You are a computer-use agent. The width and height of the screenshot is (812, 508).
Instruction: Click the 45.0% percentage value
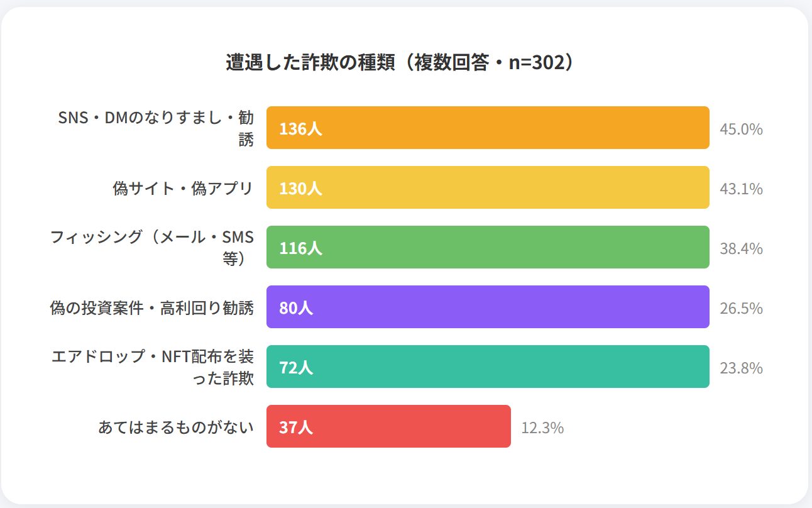pos(741,130)
